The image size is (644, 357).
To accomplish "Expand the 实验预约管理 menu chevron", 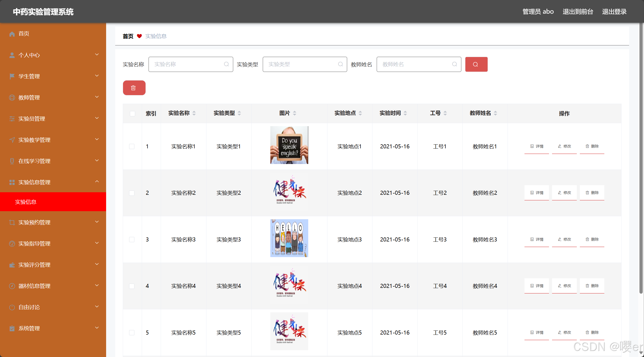I will pos(97,222).
